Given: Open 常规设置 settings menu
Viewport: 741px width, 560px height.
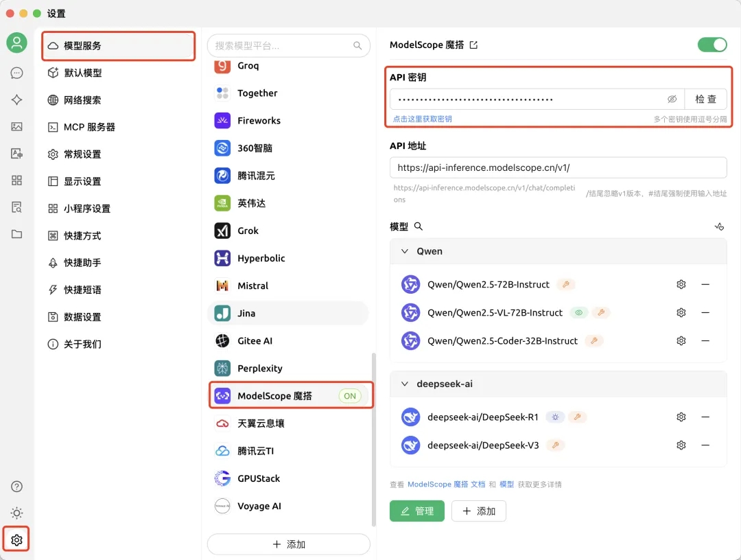Looking at the screenshot, I should (x=118, y=154).
